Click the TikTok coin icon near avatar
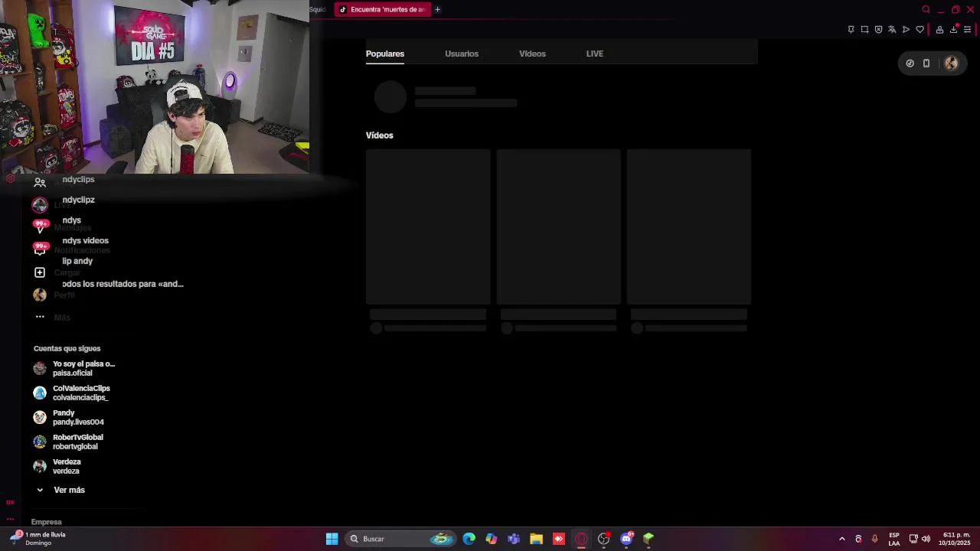Screen dimensions: 980x551 tap(910, 64)
